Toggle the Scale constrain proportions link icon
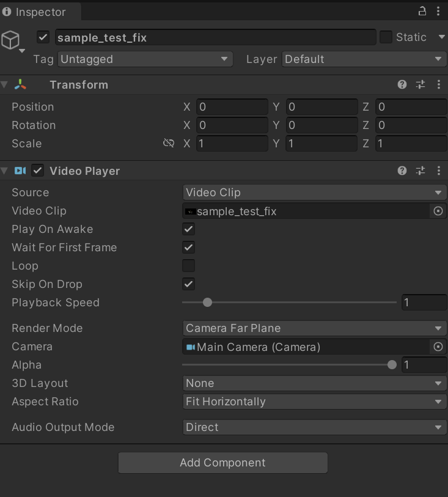 point(169,143)
